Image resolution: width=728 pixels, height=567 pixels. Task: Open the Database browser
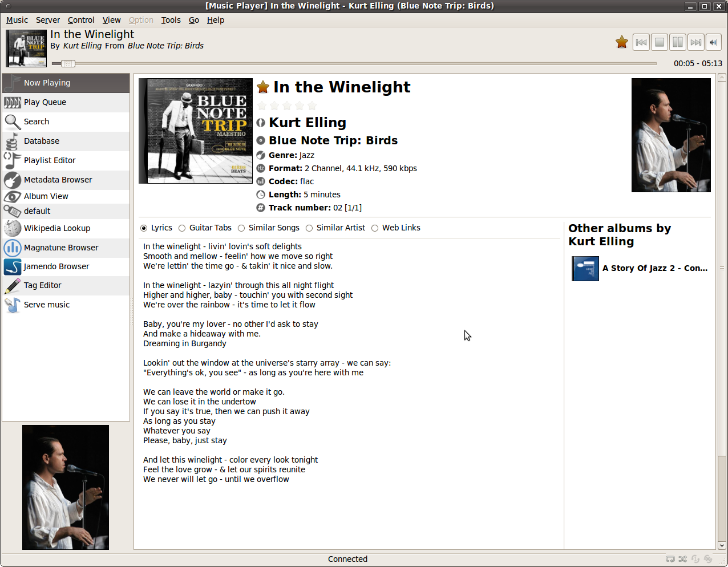coord(66,141)
